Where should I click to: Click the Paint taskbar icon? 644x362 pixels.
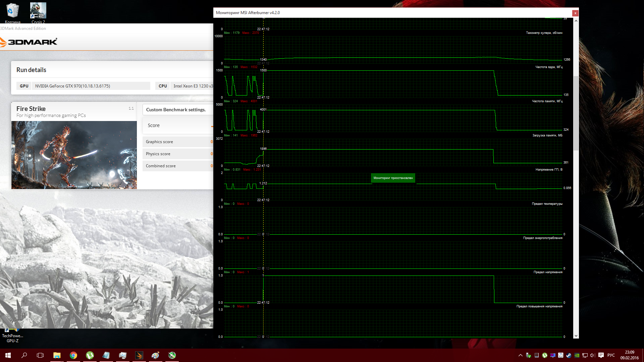pos(156,355)
